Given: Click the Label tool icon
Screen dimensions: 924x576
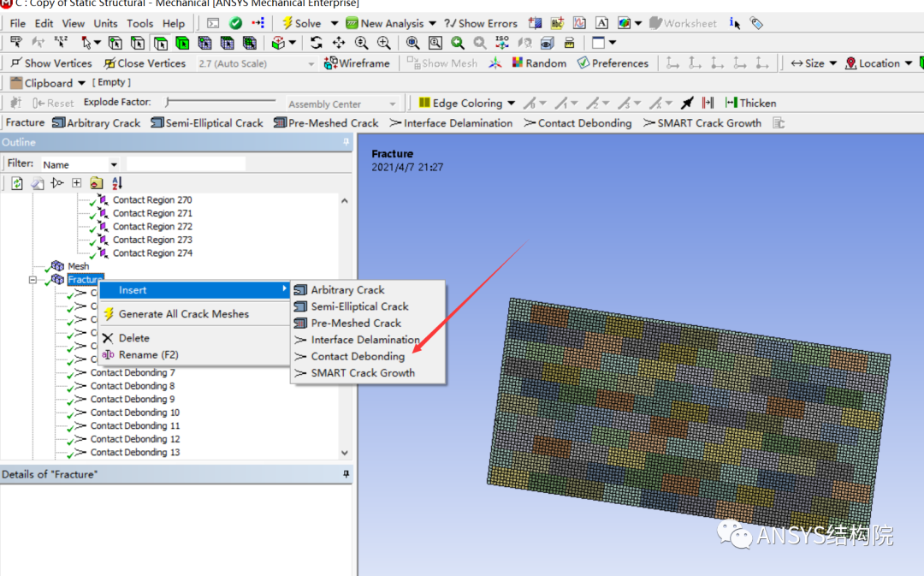Looking at the screenshot, I should (16, 43).
